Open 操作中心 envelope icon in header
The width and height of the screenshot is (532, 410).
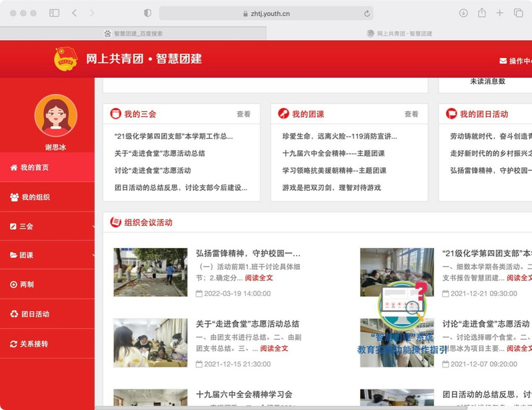(x=503, y=61)
